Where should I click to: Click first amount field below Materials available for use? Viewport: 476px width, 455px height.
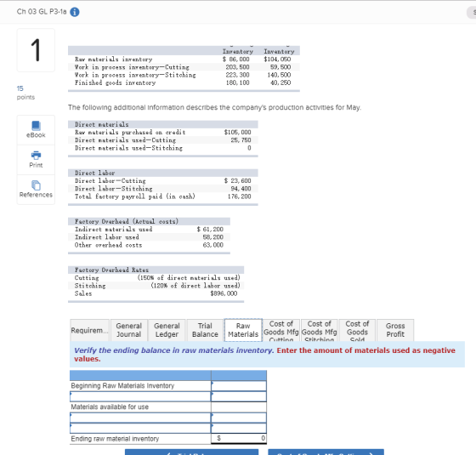pos(239,418)
